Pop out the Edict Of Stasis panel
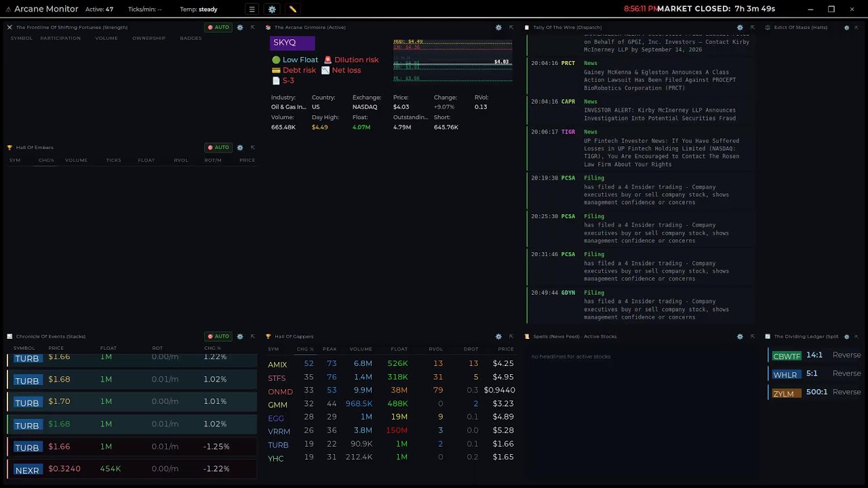 858,27
